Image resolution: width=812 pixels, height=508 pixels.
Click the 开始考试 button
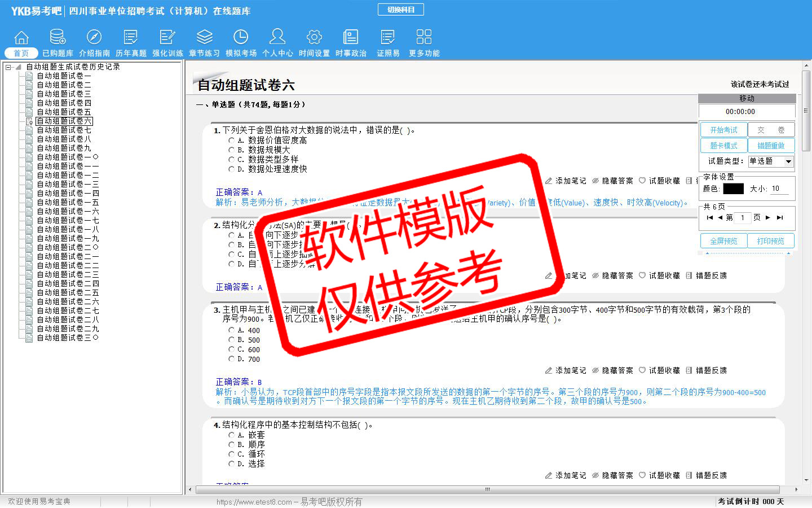pos(723,130)
